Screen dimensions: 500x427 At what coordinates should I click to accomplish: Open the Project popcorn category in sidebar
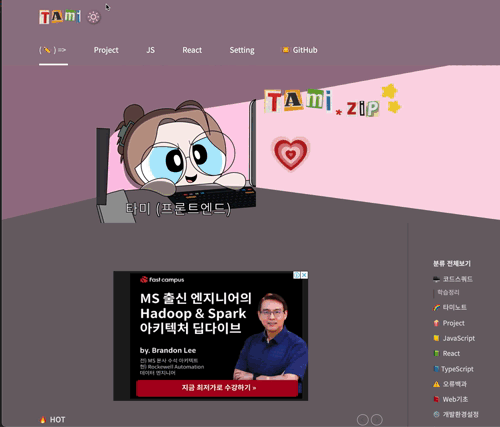click(x=449, y=323)
